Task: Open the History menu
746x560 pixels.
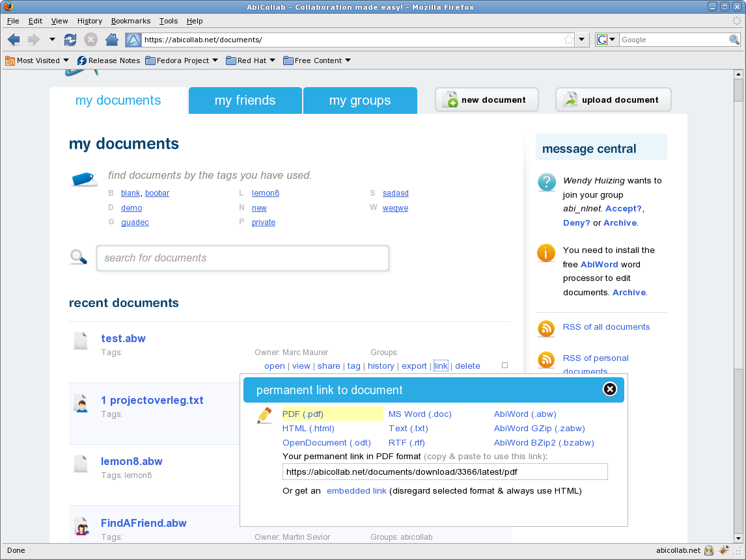Action: pos(89,21)
